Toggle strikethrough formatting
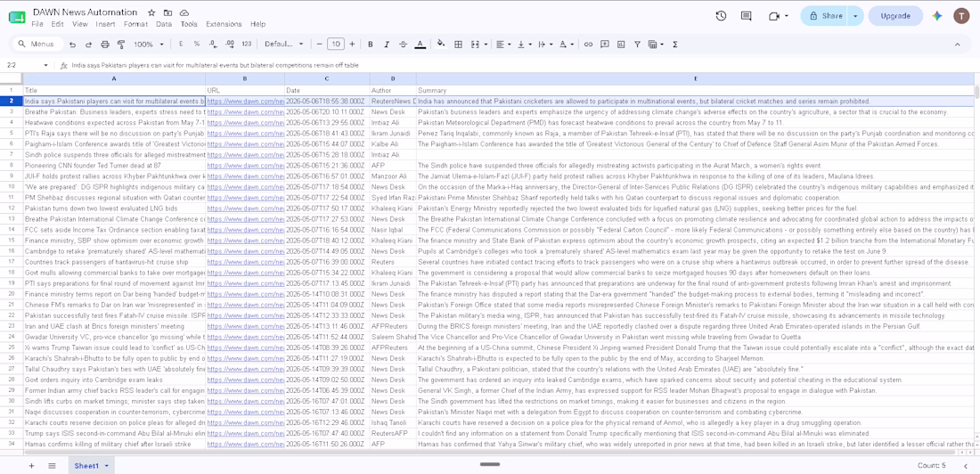 (403, 45)
